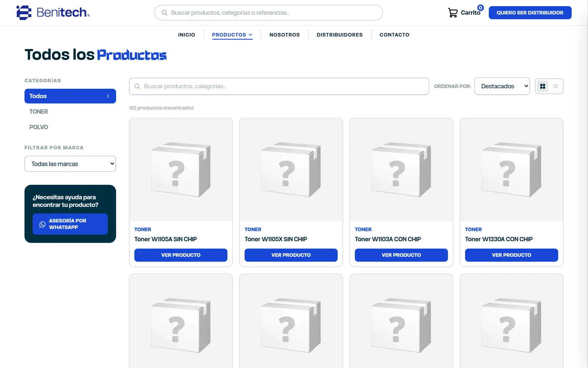Focus the Buscar productos, categorías field
The height and width of the screenshot is (368, 588).
click(279, 86)
